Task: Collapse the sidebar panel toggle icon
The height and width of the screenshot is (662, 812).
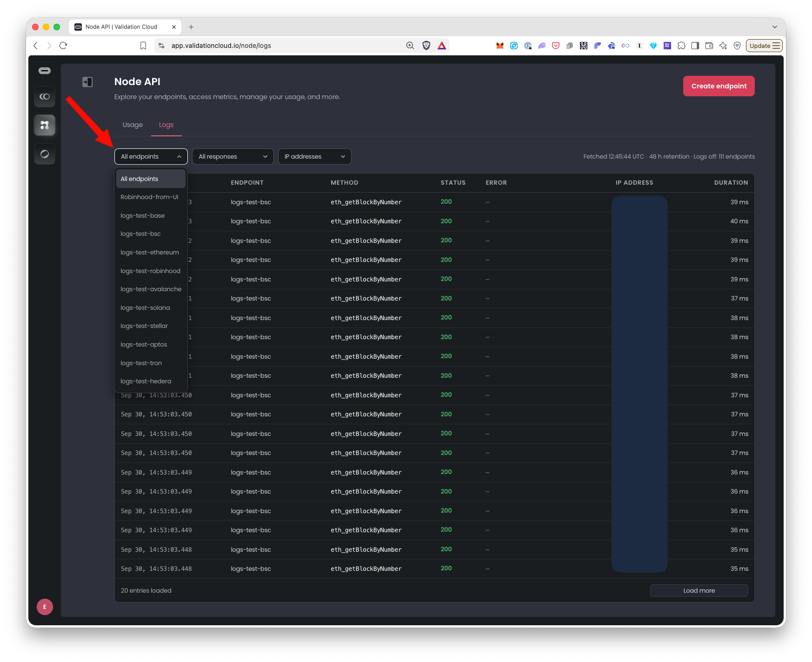Action: pos(87,82)
